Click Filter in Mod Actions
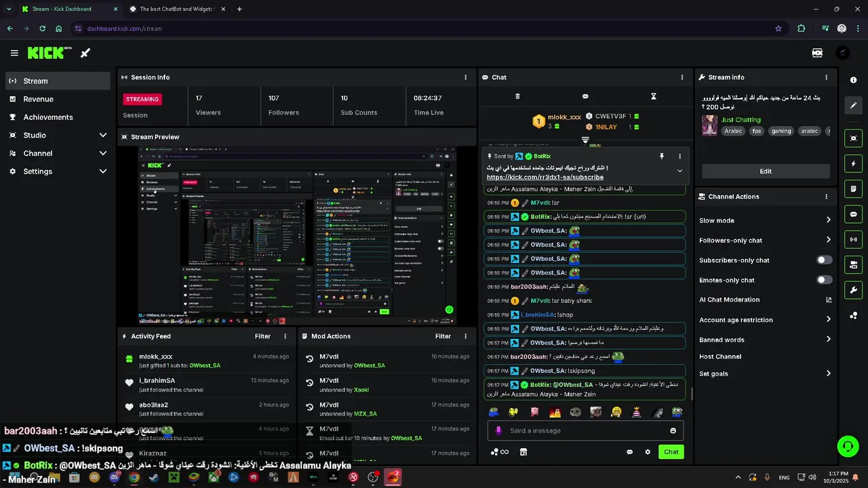 point(443,336)
